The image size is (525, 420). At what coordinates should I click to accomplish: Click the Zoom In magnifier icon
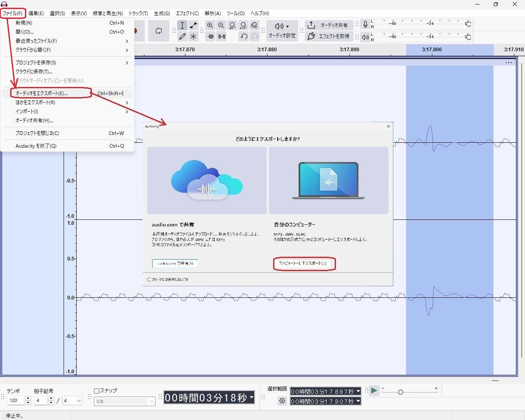[210, 25]
